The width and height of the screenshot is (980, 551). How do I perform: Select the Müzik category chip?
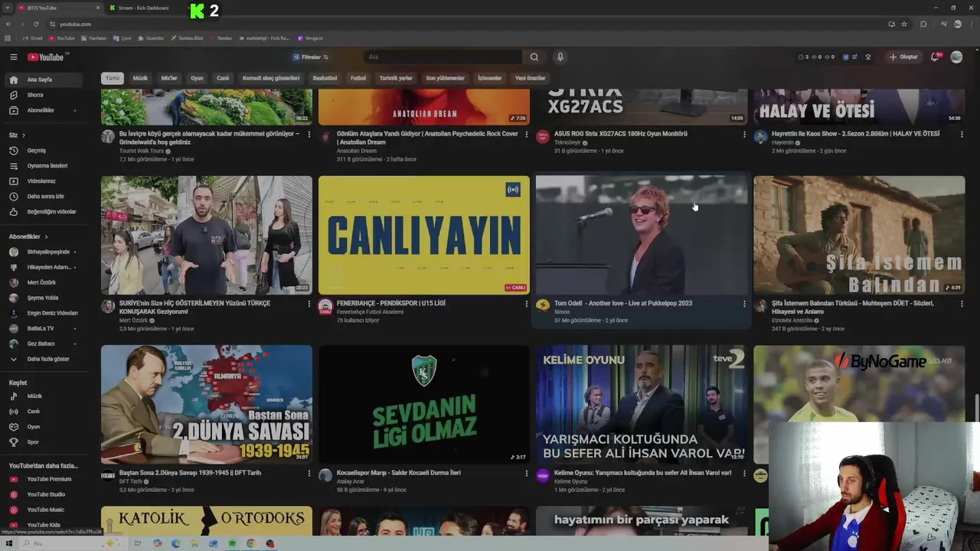[140, 78]
